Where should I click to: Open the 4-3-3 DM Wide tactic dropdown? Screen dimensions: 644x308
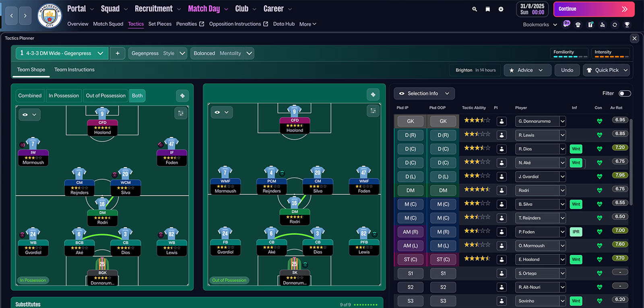click(x=62, y=53)
